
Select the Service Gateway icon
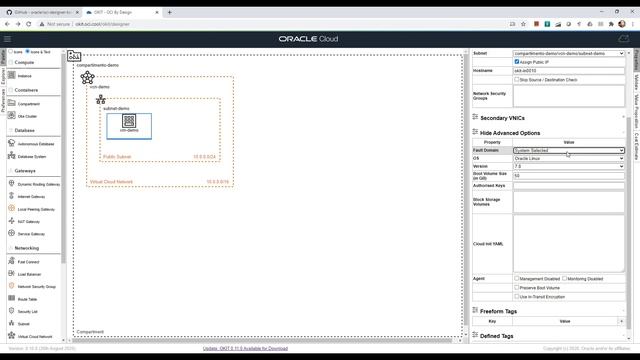11,233
